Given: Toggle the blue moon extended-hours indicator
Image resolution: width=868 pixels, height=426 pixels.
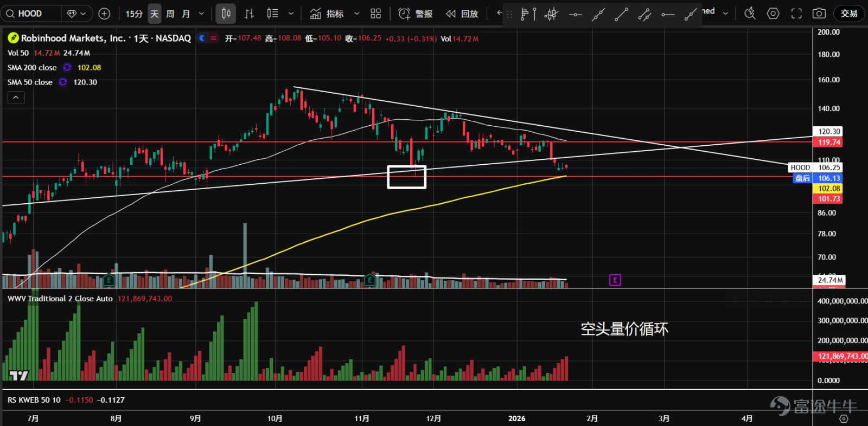Looking at the screenshot, I should [202, 38].
